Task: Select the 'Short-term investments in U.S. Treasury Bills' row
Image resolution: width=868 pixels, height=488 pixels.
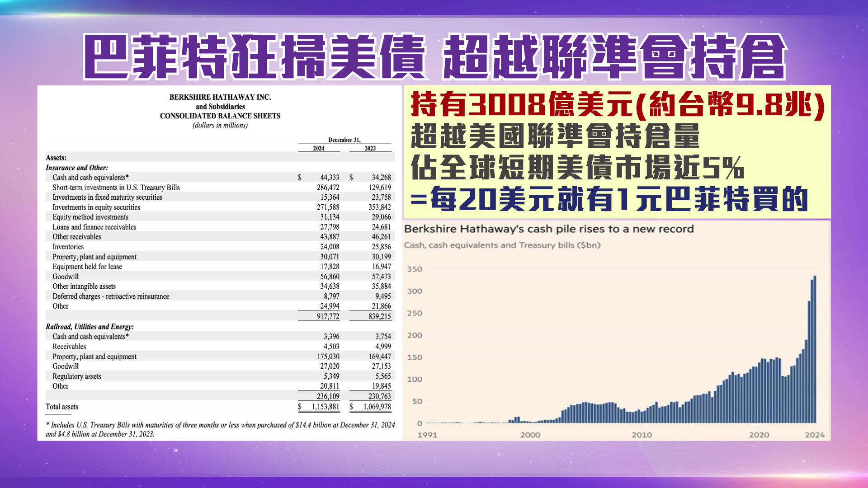Action: point(116,188)
